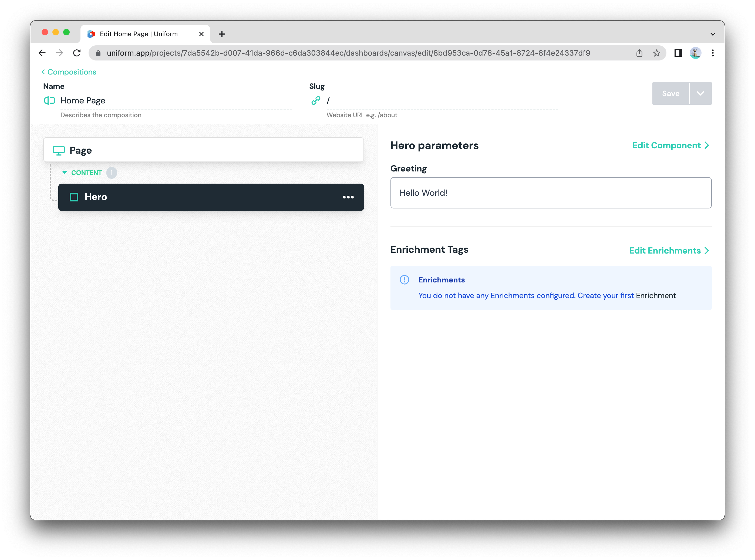Click the composition name icon
755x560 pixels.
pyautogui.click(x=49, y=100)
